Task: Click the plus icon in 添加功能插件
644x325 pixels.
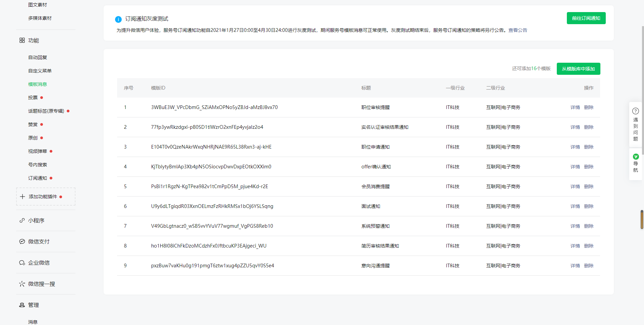Action: click(22, 197)
